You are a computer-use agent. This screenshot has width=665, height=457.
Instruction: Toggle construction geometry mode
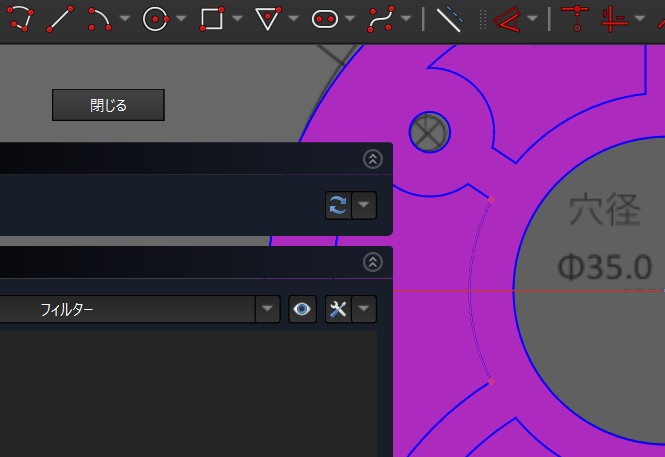(x=450, y=18)
